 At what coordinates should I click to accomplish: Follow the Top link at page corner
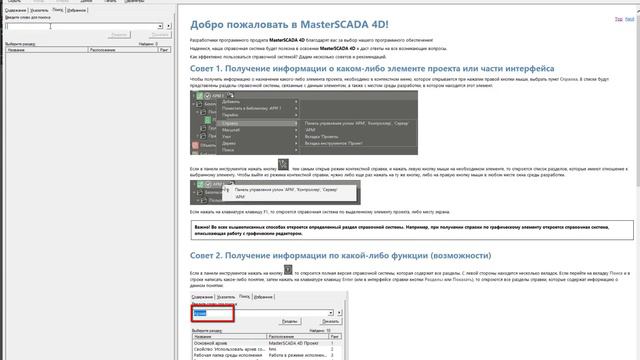click(x=618, y=19)
